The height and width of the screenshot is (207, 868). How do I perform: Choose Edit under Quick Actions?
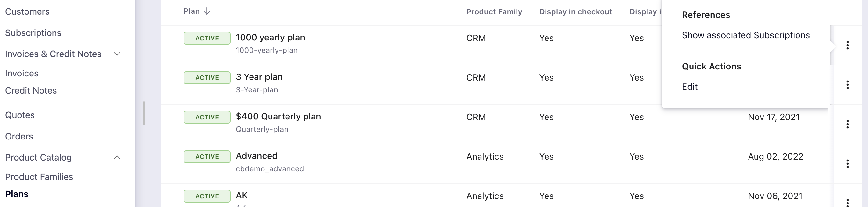coord(690,87)
